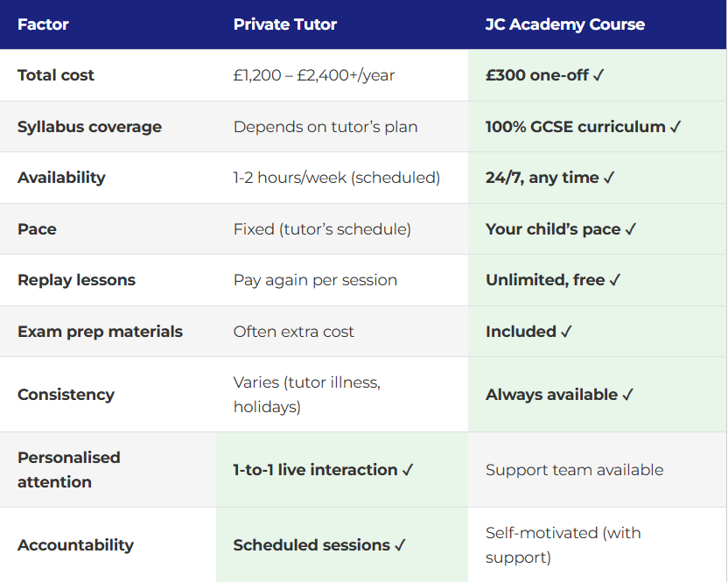The width and height of the screenshot is (728, 582).
Task: Select the Self-motivated (with support) cell
Action: click(563, 544)
